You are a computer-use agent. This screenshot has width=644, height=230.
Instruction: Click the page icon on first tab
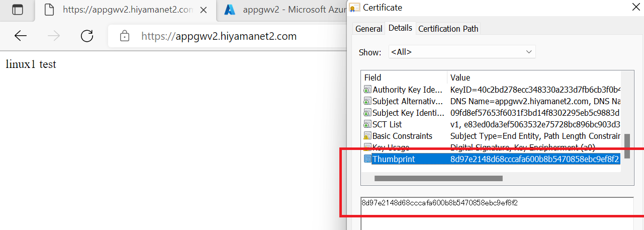pyautogui.click(x=48, y=10)
